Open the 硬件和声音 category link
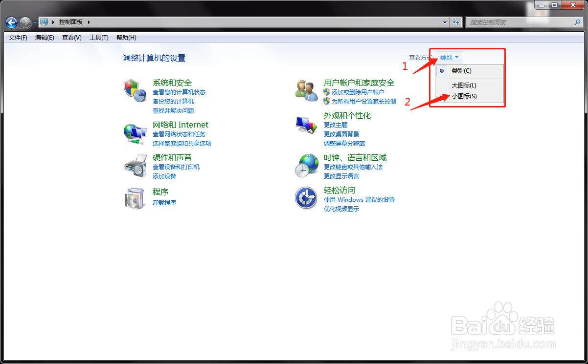Screen dimensions: 588x364 point(172,157)
